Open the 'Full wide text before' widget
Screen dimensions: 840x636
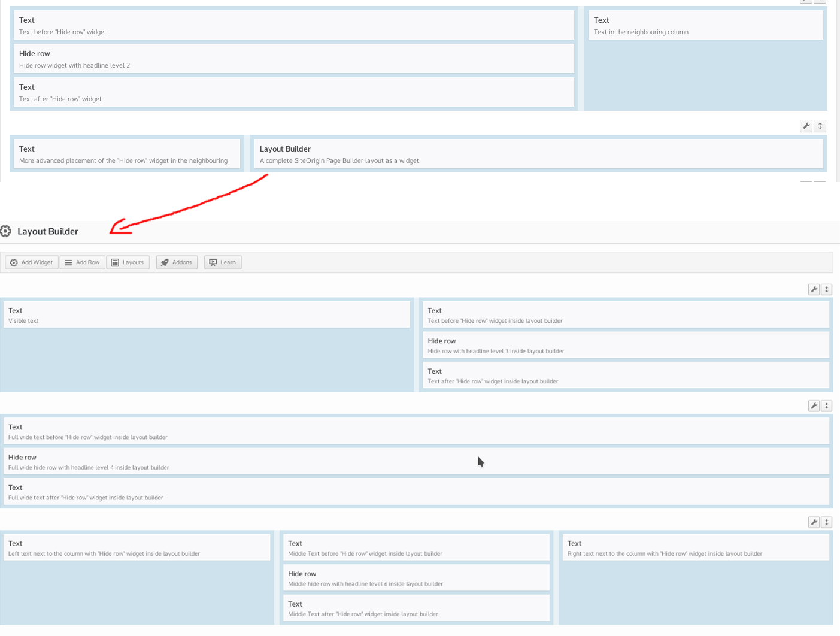tap(416, 431)
